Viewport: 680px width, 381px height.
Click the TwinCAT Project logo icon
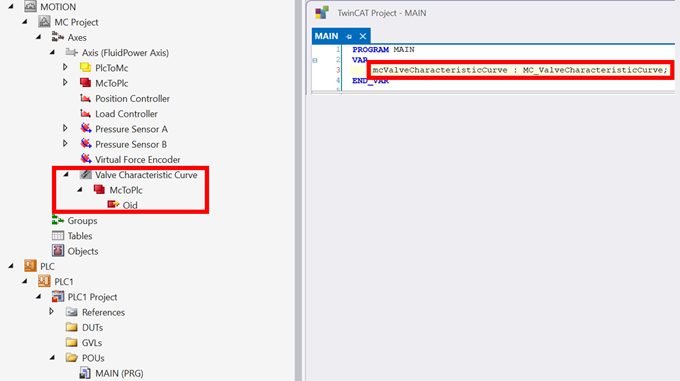[x=322, y=13]
